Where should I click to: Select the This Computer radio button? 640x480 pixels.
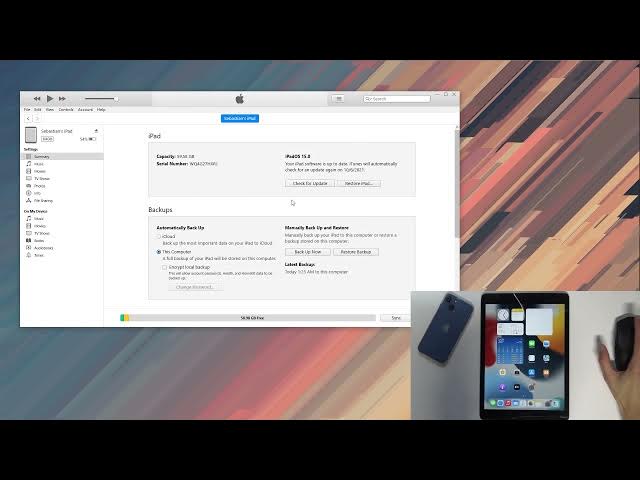(159, 252)
